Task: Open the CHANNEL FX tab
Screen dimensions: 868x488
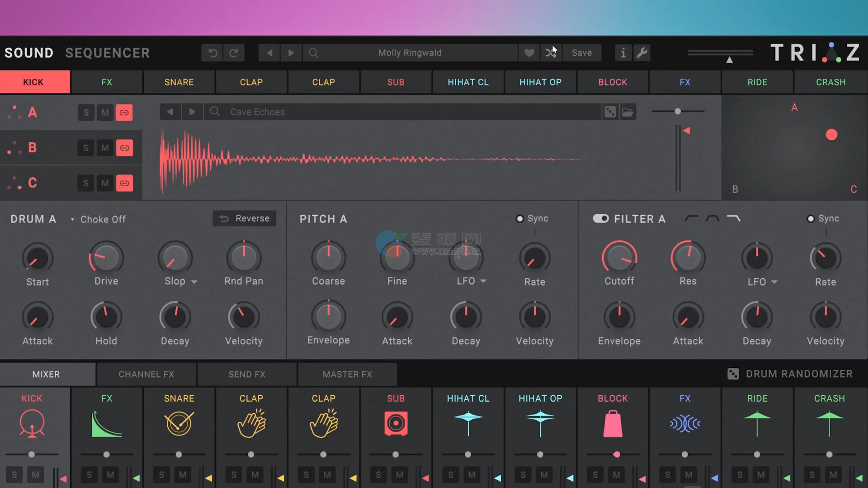Action: tap(146, 374)
